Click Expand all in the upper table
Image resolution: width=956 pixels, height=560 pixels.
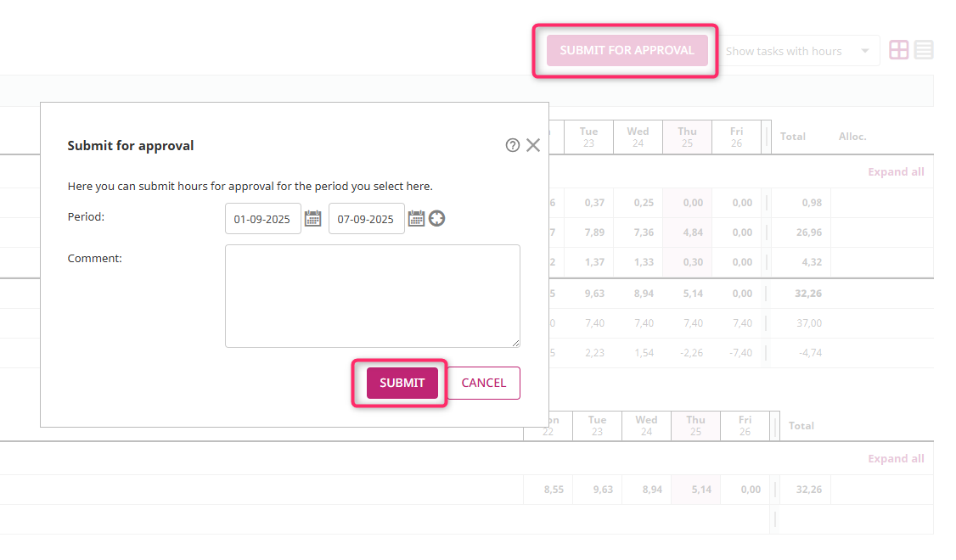(895, 172)
